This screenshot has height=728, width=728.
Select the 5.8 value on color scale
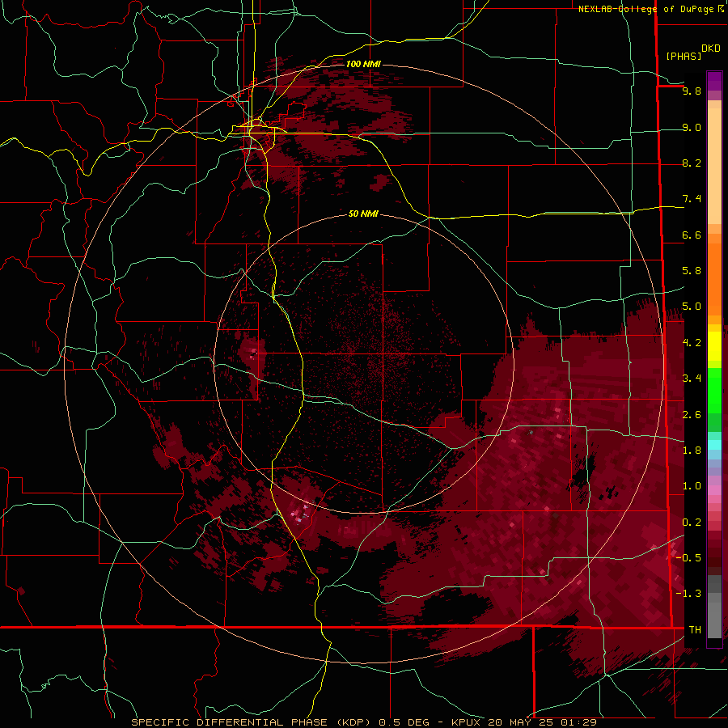pyautogui.click(x=692, y=271)
